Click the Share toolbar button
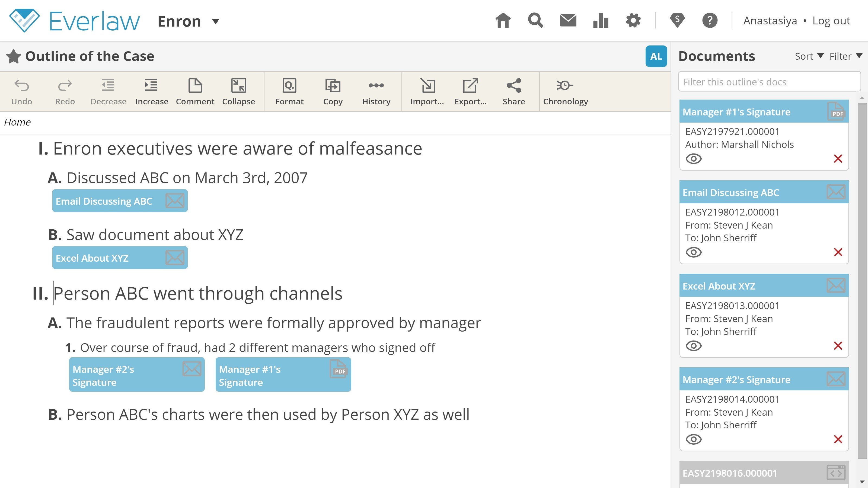Viewport: 868px width, 488px height. click(x=514, y=92)
